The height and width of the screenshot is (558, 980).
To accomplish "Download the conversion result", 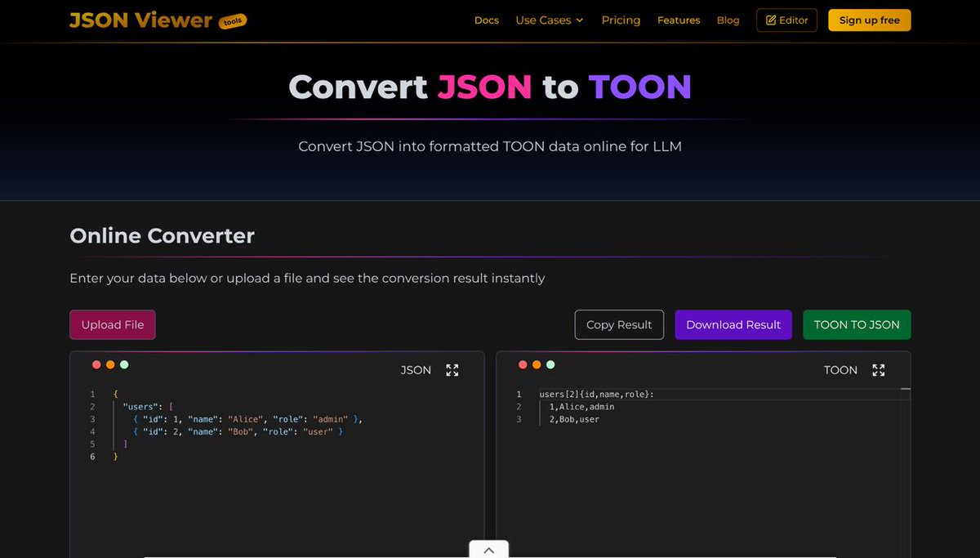I will (733, 324).
